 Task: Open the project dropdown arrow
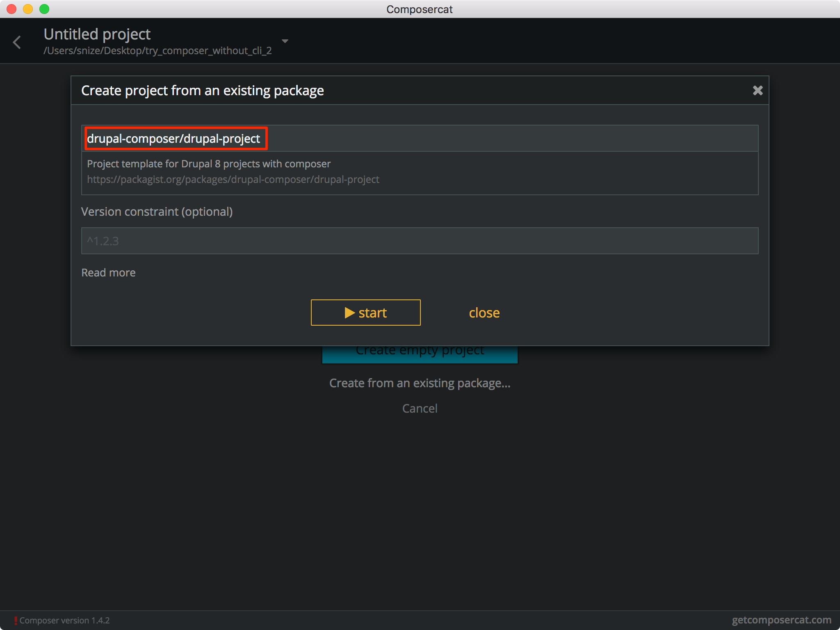[285, 41]
